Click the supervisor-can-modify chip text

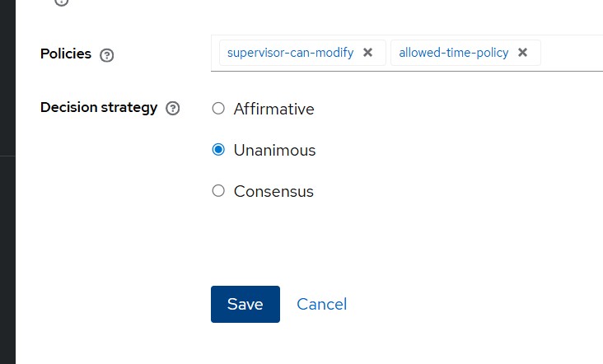click(290, 53)
